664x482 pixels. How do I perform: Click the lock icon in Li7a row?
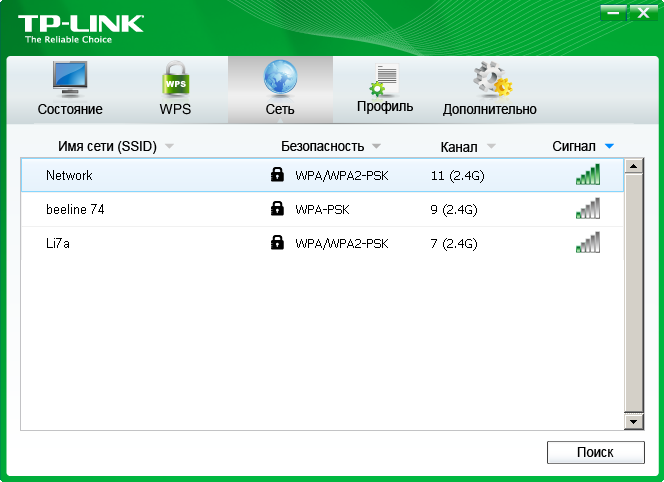point(277,242)
